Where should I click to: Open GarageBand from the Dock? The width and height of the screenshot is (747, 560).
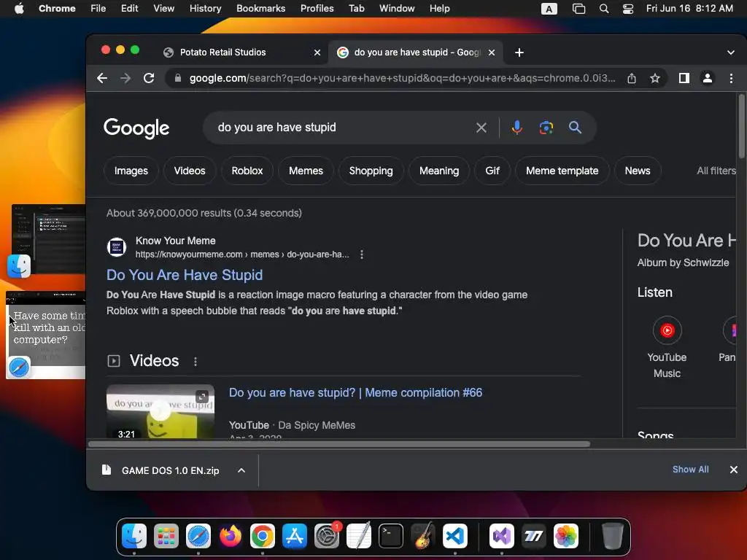point(423,536)
